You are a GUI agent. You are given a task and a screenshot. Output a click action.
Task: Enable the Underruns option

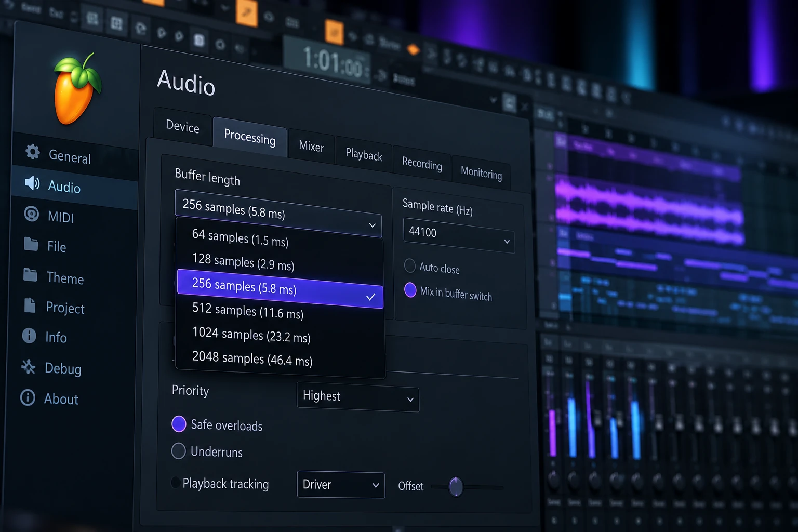(x=179, y=450)
